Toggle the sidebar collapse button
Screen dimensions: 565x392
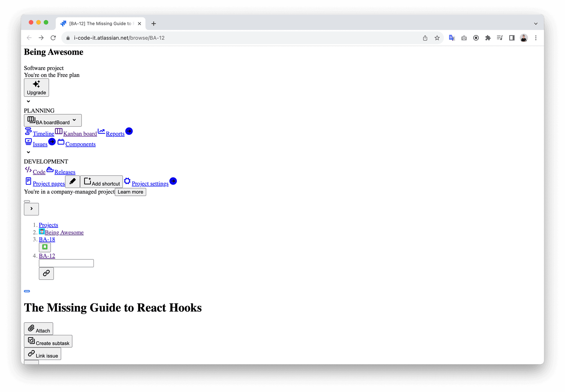[31, 209]
